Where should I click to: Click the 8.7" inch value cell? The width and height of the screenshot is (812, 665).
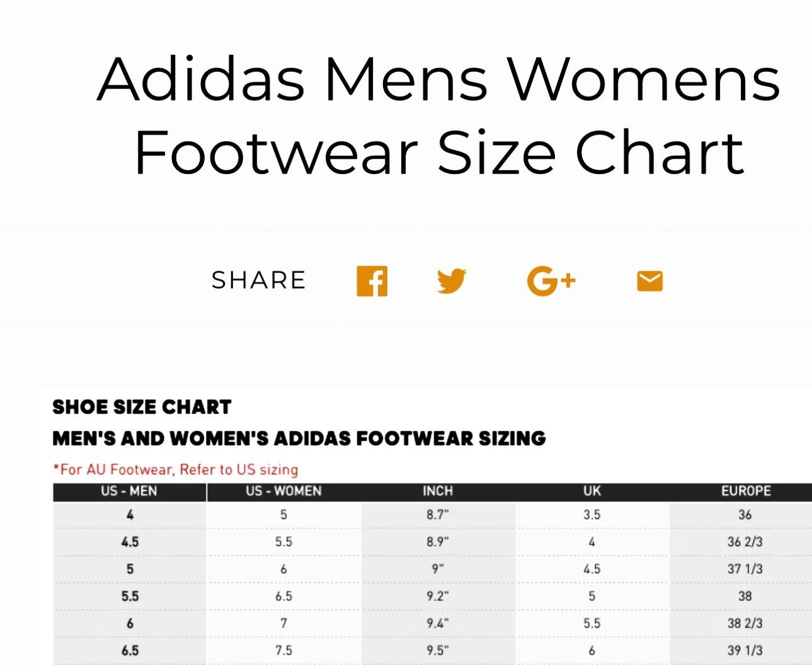point(438,515)
